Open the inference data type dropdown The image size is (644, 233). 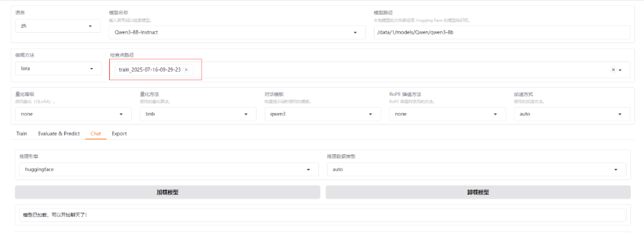(x=476, y=169)
